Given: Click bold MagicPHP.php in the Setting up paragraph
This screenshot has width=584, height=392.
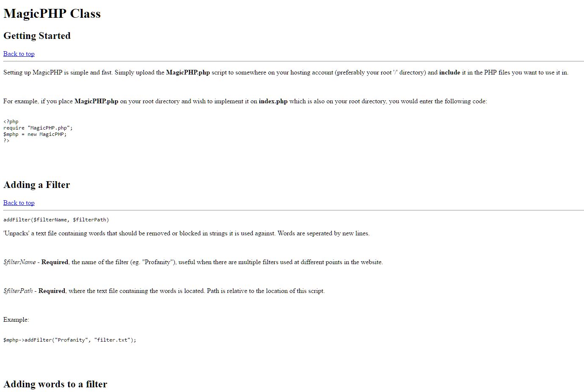Looking at the screenshot, I should (x=188, y=72).
